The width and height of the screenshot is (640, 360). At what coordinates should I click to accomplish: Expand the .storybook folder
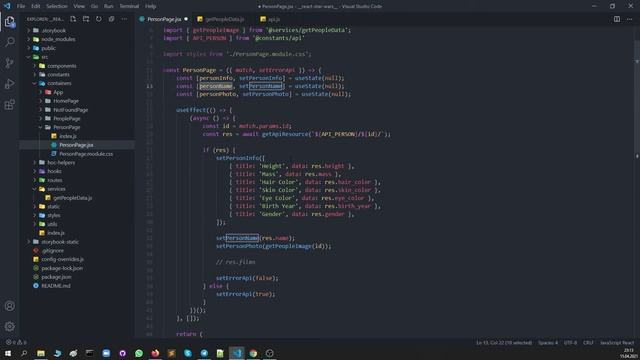click(x=53, y=30)
